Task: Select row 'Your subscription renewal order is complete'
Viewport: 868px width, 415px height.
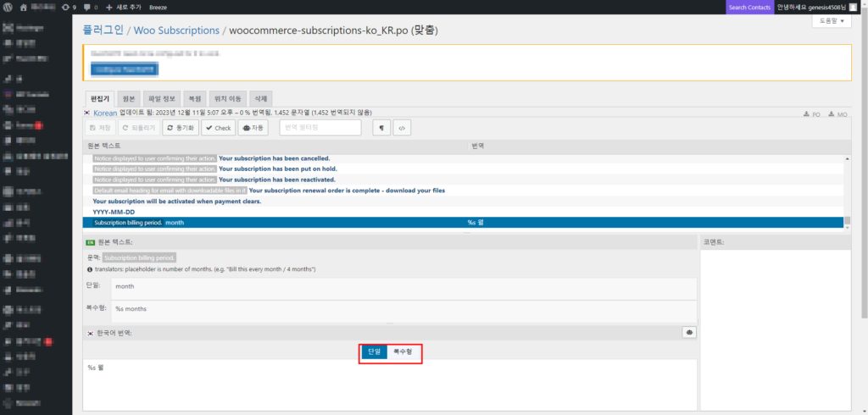Action: pos(464,191)
